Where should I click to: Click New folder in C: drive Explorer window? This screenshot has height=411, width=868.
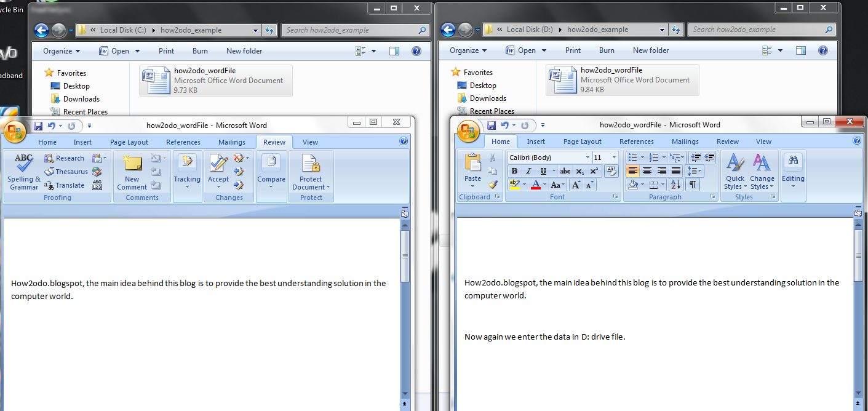[244, 51]
